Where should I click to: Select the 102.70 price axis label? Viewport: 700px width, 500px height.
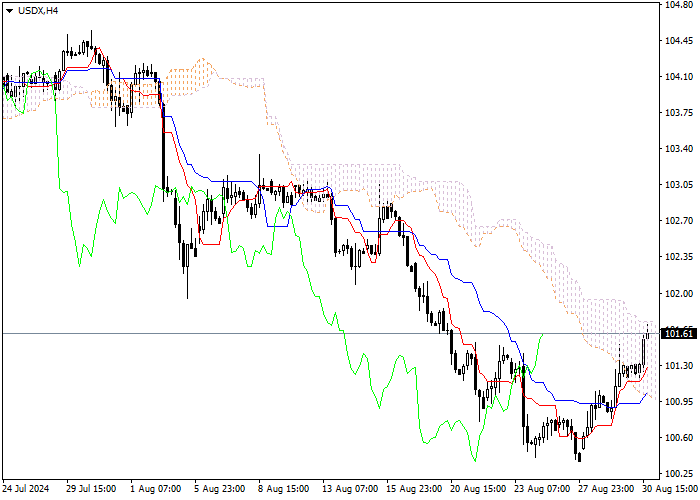pyautogui.click(x=679, y=221)
